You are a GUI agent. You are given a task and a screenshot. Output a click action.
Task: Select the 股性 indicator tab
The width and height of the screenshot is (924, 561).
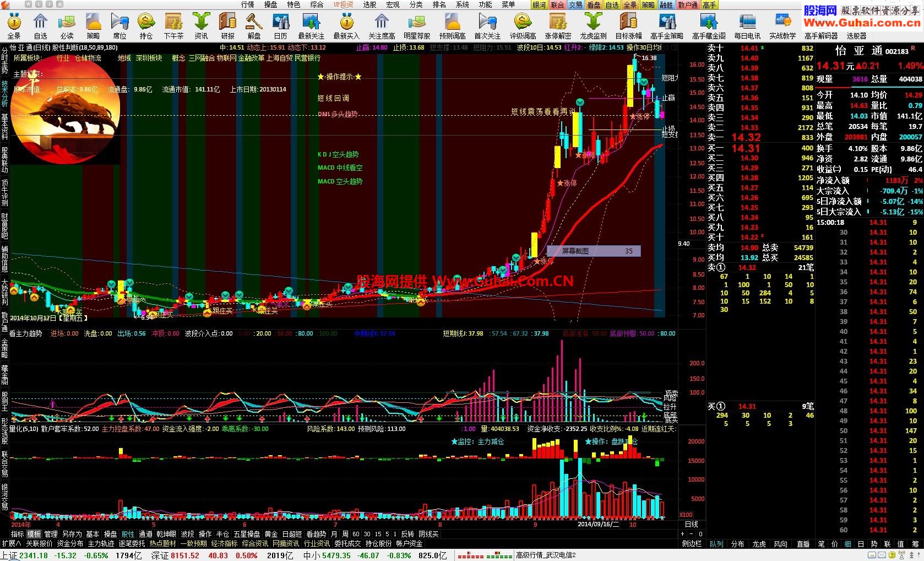pyautogui.click(x=128, y=534)
